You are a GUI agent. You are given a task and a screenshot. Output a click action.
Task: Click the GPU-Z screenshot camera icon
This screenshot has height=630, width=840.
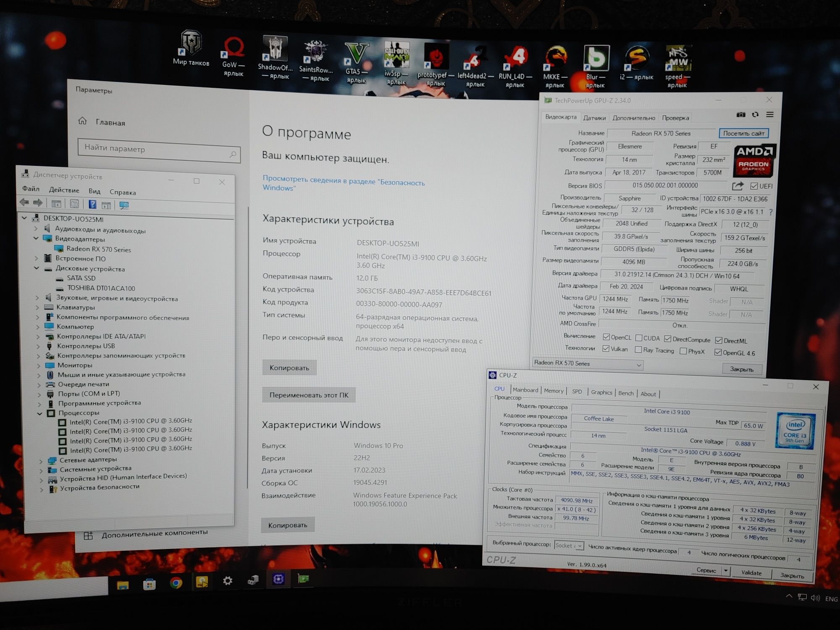[741, 115]
